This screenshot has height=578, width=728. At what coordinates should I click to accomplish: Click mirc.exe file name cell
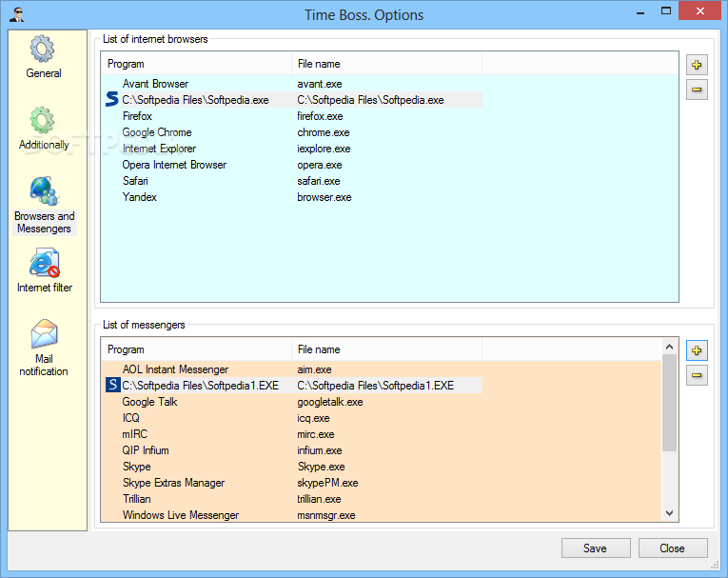pos(316,434)
